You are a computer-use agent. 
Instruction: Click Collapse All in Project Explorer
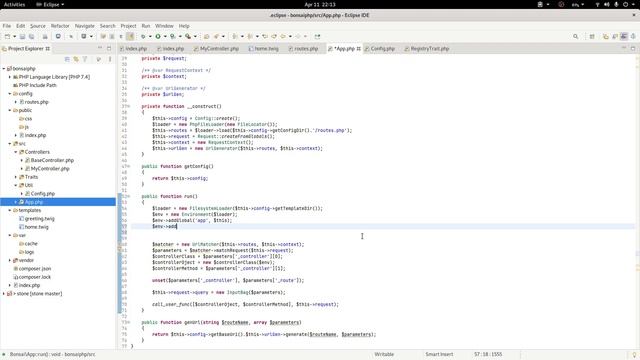[x=67, y=59]
